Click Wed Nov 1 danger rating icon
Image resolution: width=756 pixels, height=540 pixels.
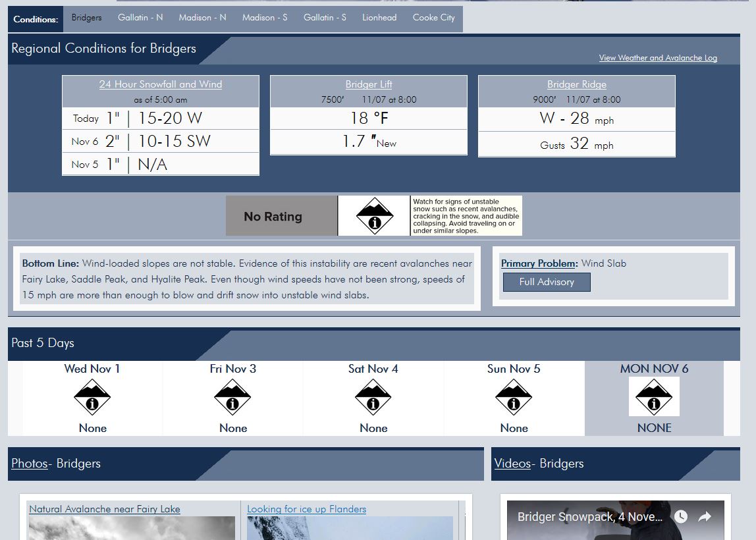[x=92, y=397]
